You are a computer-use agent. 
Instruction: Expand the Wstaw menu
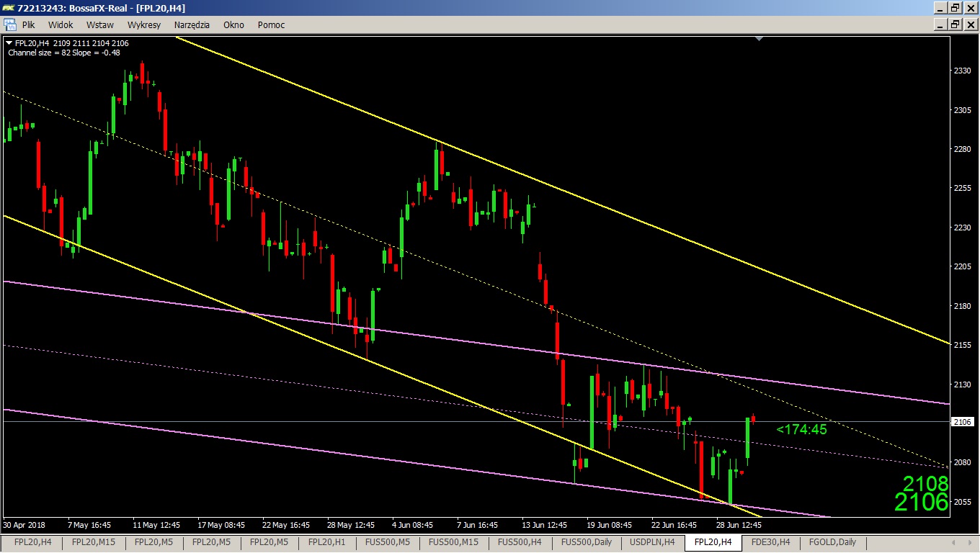pos(100,24)
